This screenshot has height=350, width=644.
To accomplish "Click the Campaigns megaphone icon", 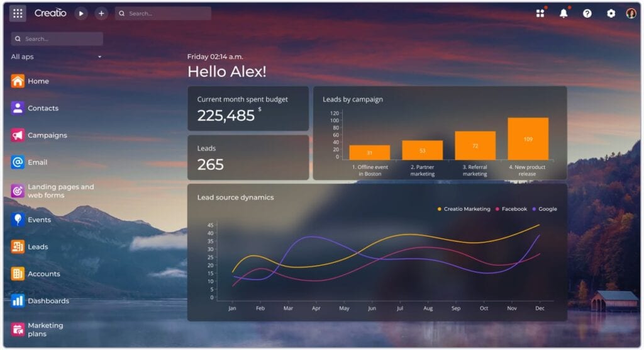I will (x=18, y=135).
